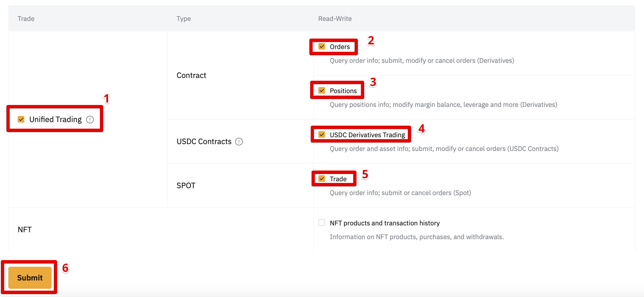Click the NFT row label
This screenshot has height=297, width=644.
(x=25, y=230)
